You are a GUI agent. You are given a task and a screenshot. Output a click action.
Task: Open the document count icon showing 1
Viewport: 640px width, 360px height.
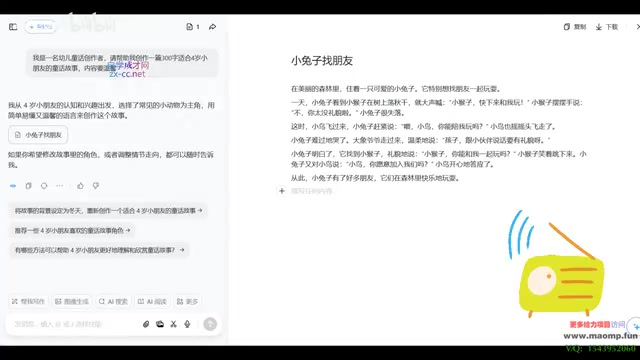[193, 27]
